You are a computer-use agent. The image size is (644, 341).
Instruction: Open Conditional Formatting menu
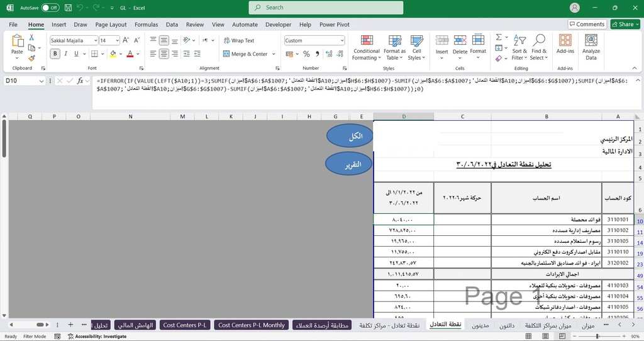click(x=367, y=48)
